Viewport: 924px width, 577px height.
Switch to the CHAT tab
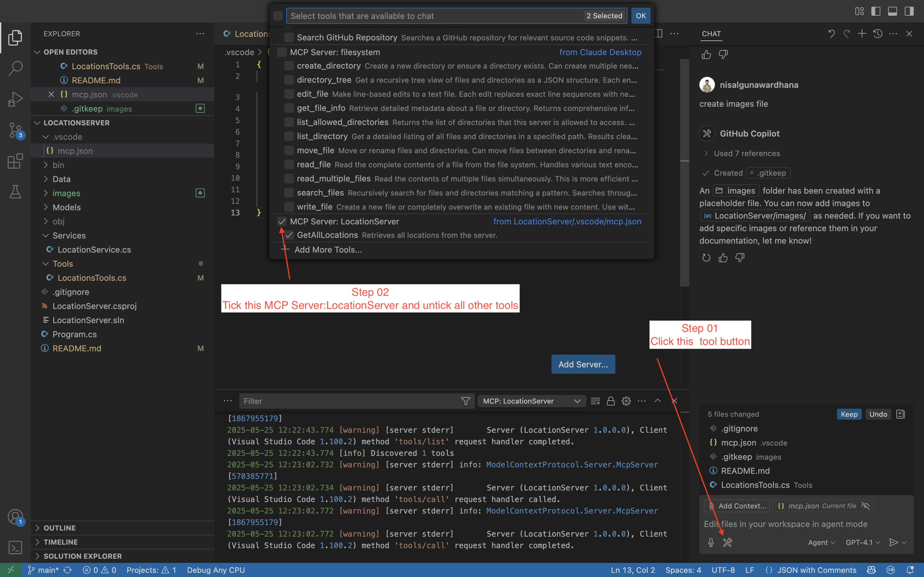712,34
